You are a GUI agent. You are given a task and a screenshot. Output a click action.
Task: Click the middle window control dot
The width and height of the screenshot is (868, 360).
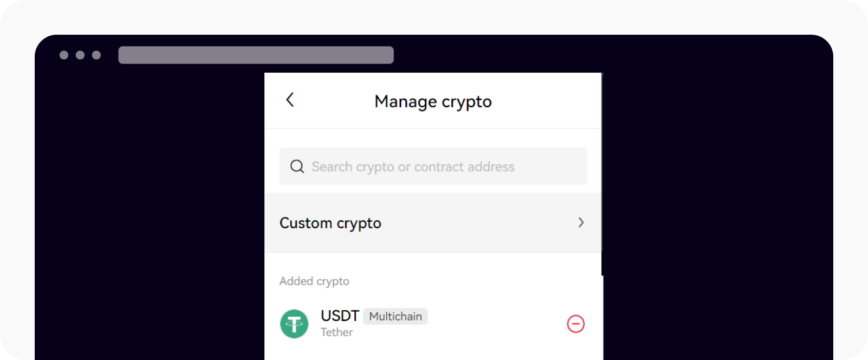pos(80,55)
